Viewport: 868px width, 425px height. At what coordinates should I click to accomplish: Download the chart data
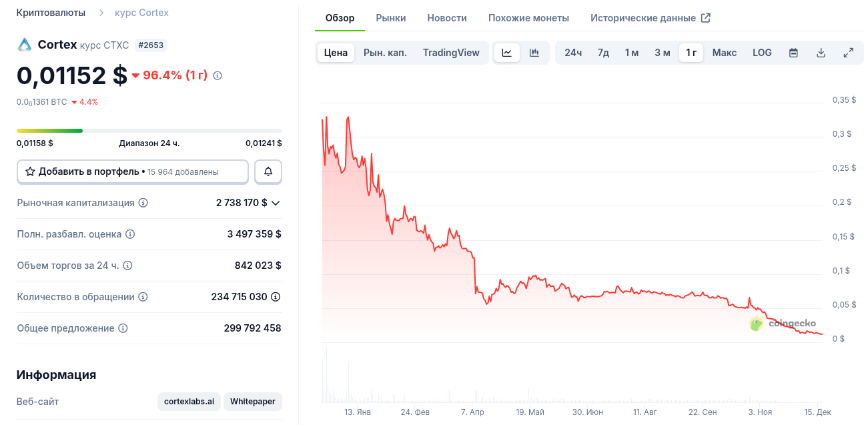coord(821,51)
